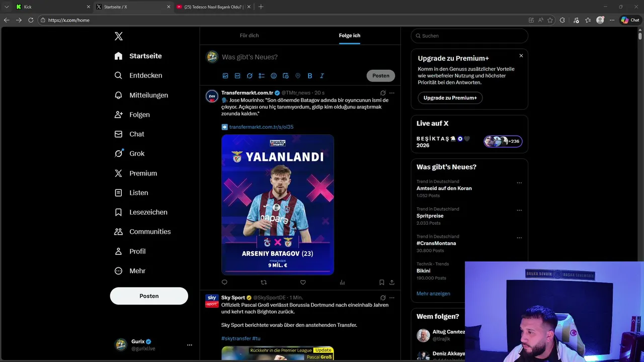Open Gurix account menu dots
This screenshot has height=362, width=644.
pos(190,345)
